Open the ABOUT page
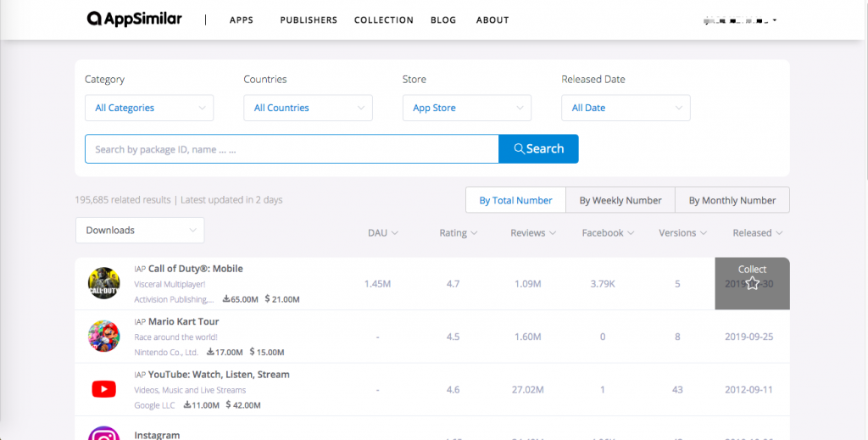 click(492, 20)
